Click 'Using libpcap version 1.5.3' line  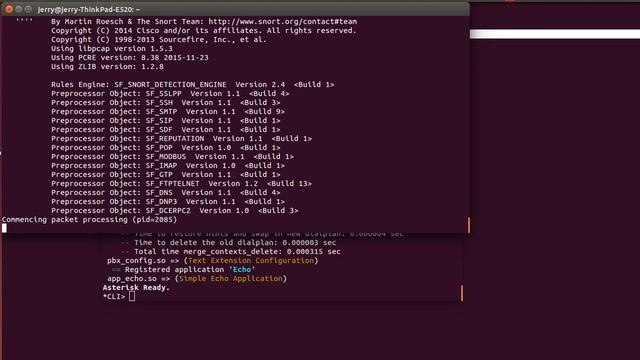coord(112,49)
